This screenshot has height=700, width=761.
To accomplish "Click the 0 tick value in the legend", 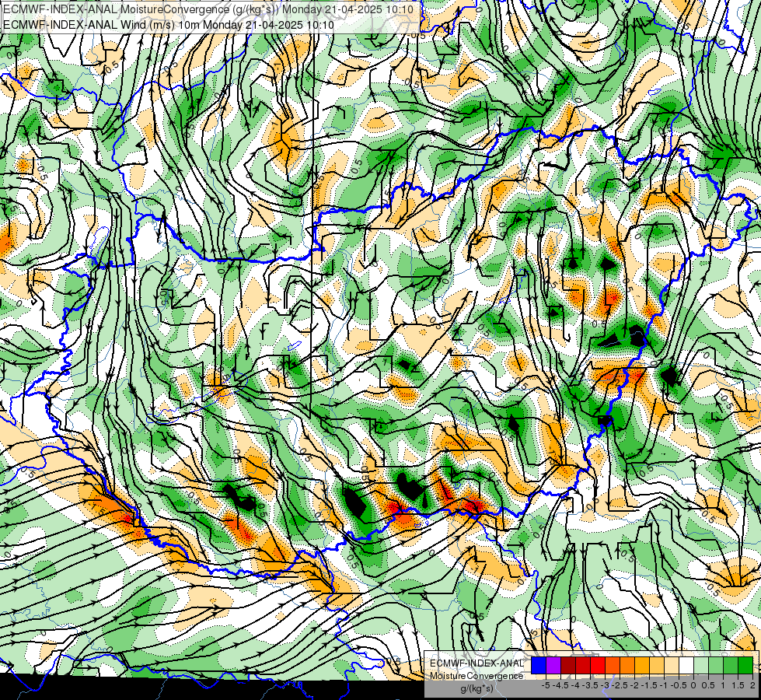I will (x=693, y=685).
